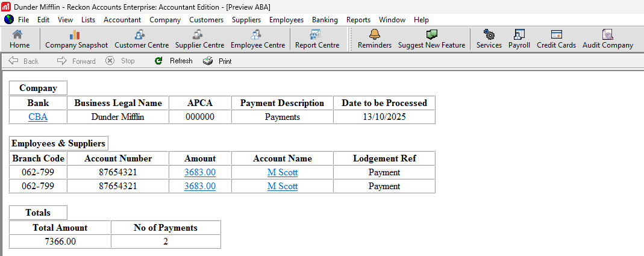Open the Edit menu

click(x=43, y=20)
